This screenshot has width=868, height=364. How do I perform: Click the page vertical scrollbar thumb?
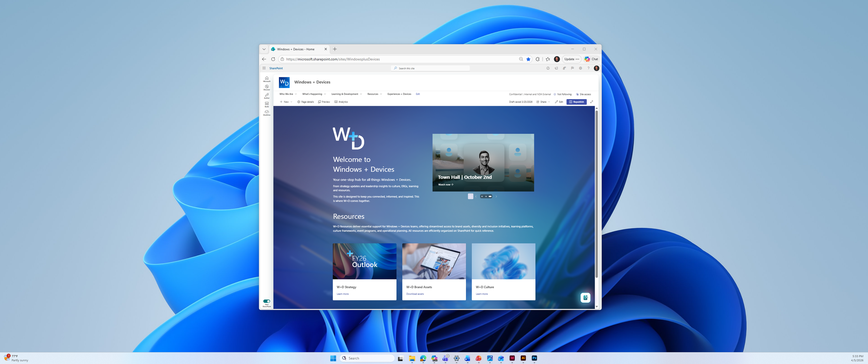[596, 194]
